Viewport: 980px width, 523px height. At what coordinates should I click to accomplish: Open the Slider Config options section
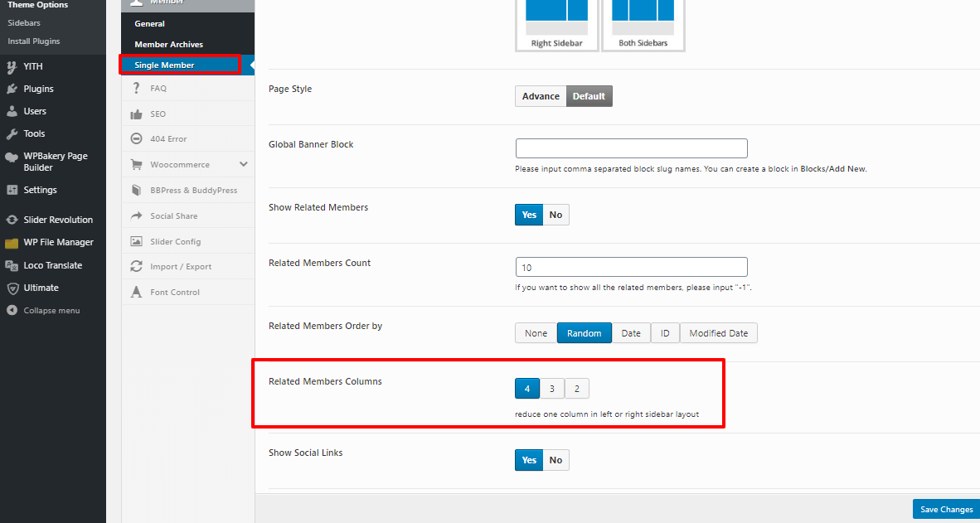coord(188,241)
